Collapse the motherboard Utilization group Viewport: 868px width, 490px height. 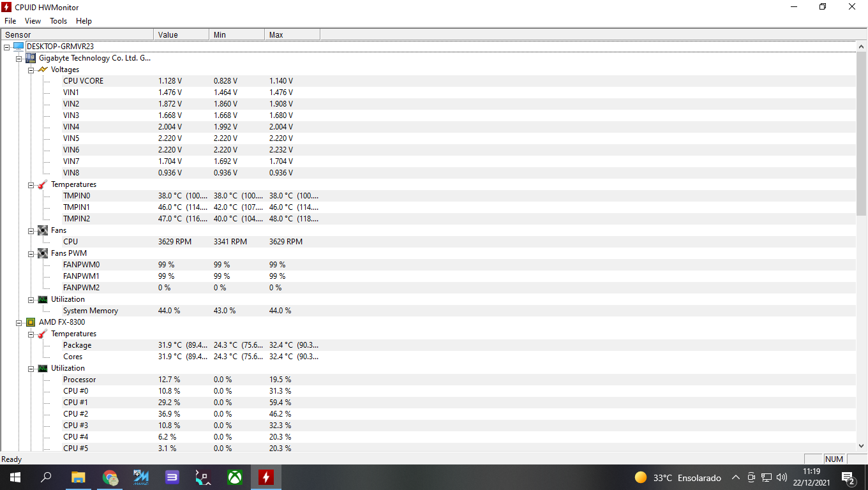[x=31, y=299]
